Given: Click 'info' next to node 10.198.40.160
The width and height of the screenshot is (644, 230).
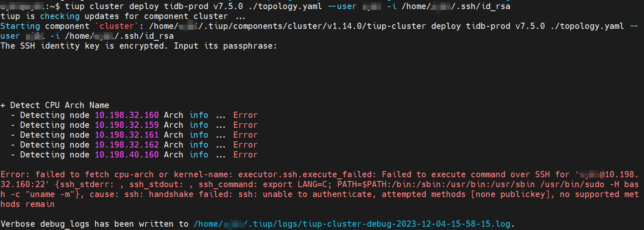Looking at the screenshot, I should tap(199, 155).
